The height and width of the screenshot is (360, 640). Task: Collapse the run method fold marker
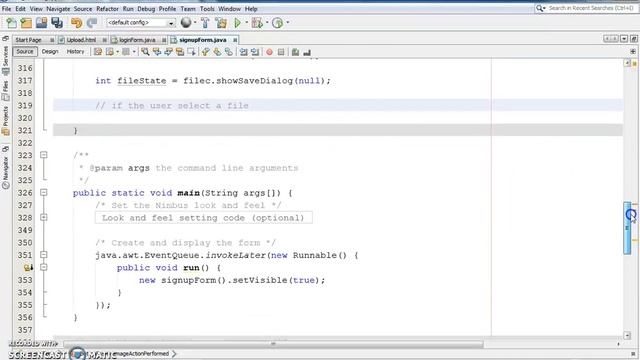pos(44,267)
